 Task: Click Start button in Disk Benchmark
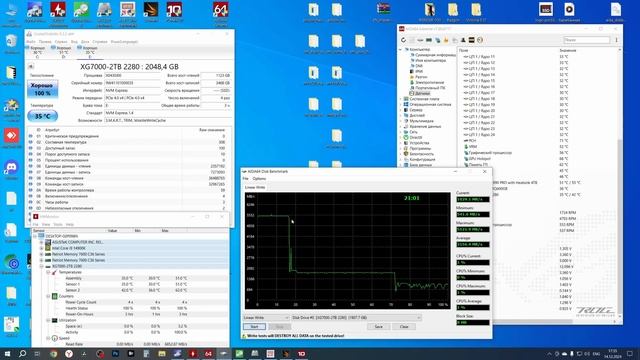(x=254, y=327)
